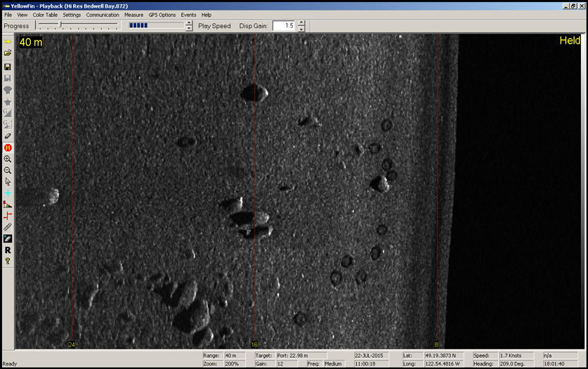Select the zoom out magnifier tool
This screenshot has height=369, width=588.
pos(8,170)
